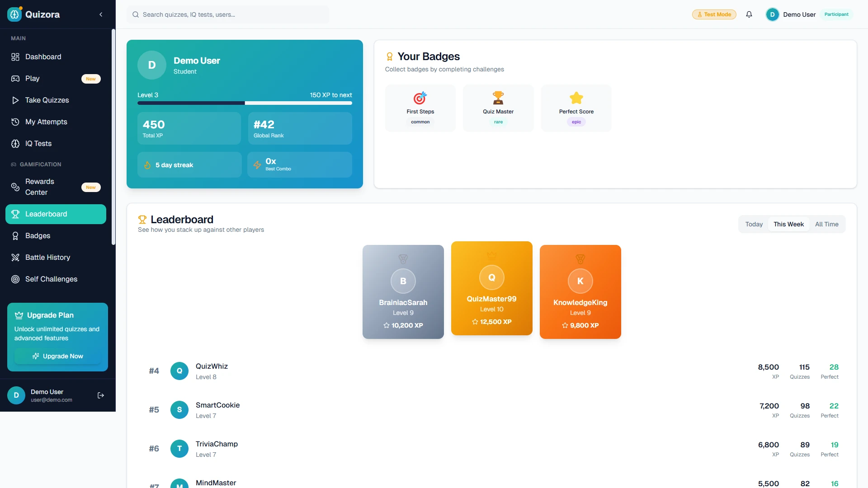
Task: Switch to the Today tab
Action: pyautogui.click(x=754, y=224)
